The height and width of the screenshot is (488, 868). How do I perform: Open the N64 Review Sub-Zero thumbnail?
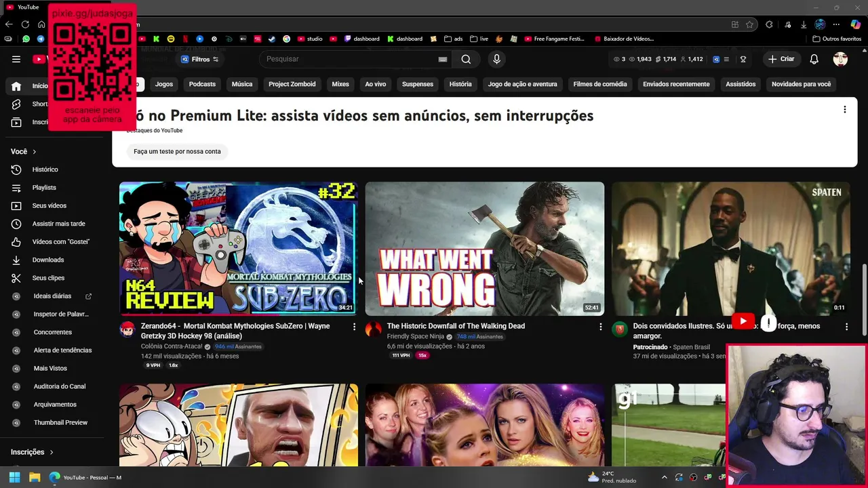pos(238,248)
